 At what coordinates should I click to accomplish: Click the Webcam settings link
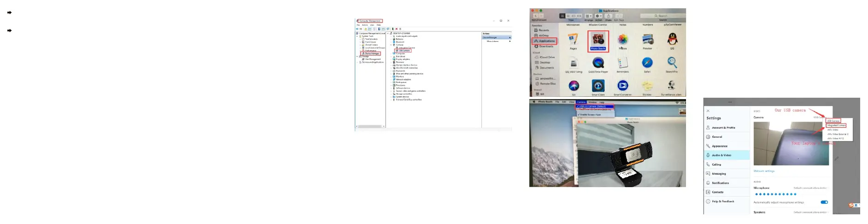pyautogui.click(x=764, y=171)
